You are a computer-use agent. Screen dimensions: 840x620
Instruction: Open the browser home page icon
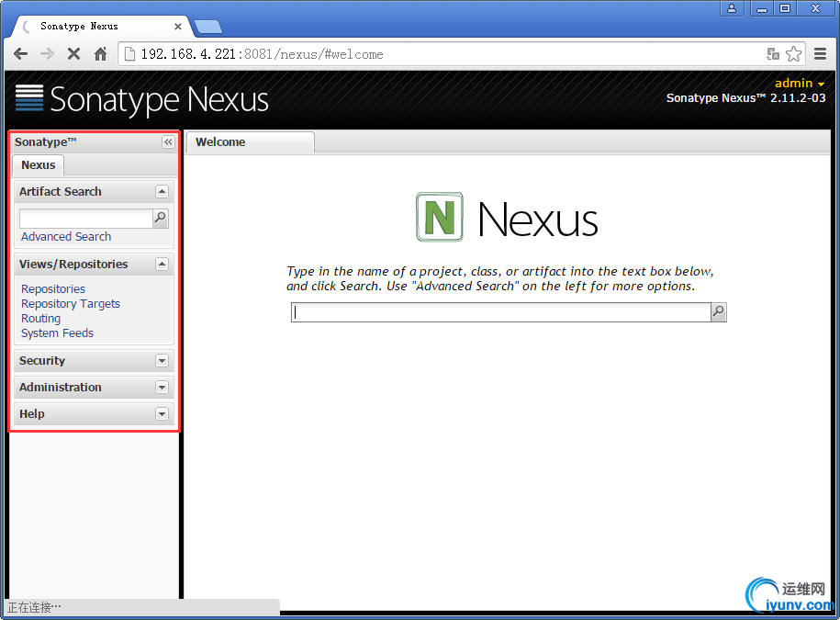(100, 54)
